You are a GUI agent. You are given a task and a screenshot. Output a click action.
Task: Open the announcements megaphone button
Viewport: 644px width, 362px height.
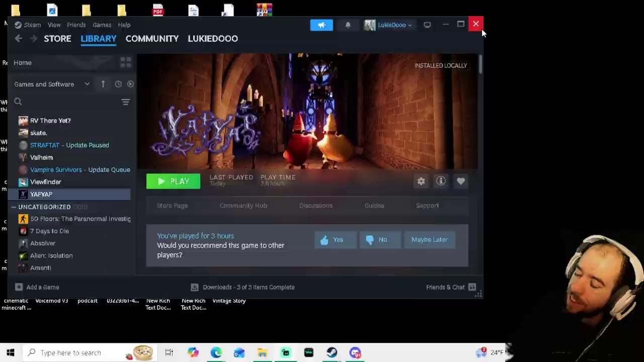(321, 25)
